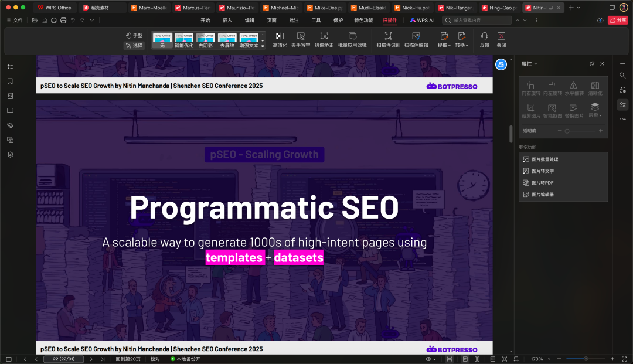
Task: Click the undo arrow icon
Action: point(73,20)
